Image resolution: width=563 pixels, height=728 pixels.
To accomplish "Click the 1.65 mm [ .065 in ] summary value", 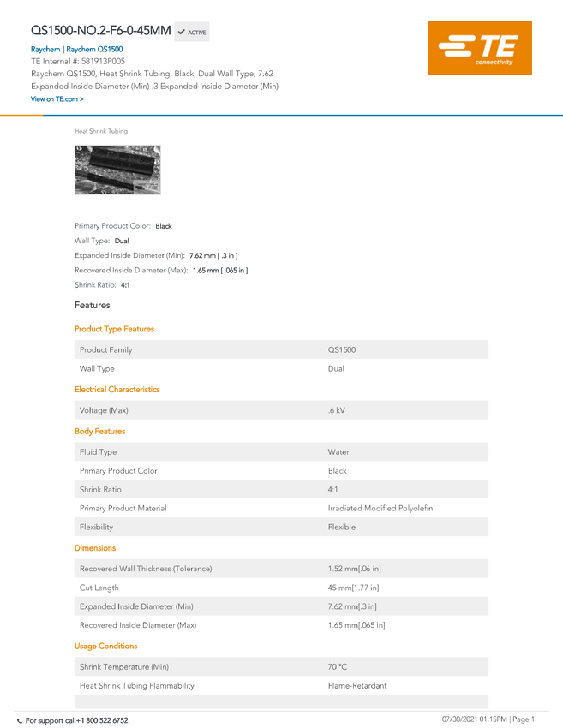I will tap(220, 270).
